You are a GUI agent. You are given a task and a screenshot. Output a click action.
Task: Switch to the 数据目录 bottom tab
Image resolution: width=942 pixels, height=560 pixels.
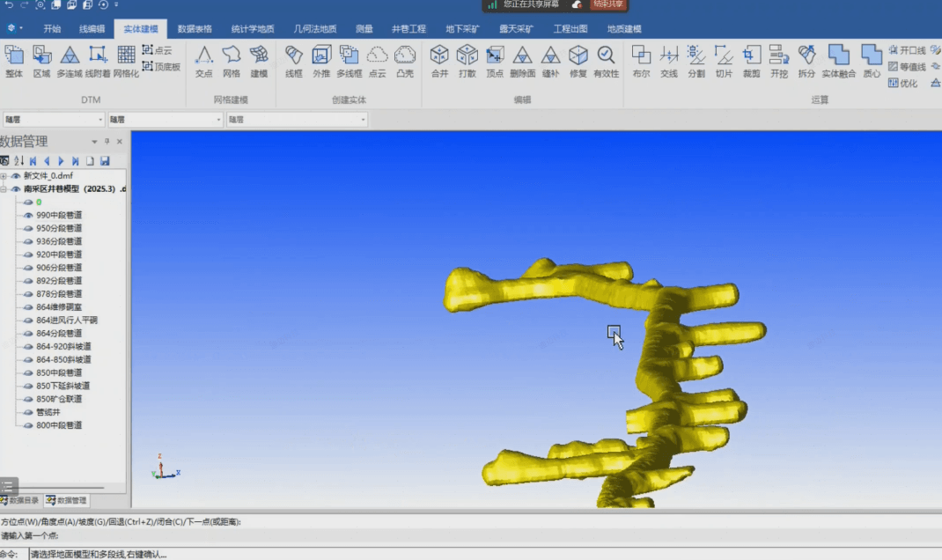point(20,500)
